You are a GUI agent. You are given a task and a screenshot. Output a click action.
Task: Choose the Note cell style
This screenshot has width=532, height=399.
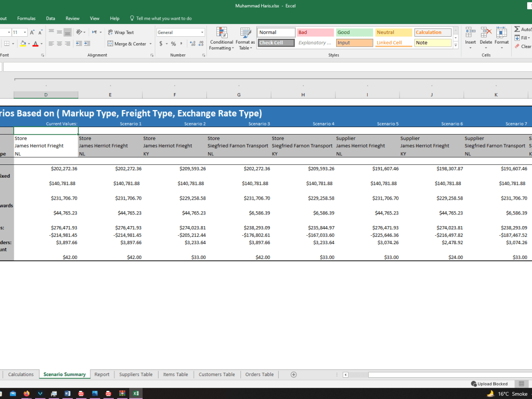[x=433, y=43]
